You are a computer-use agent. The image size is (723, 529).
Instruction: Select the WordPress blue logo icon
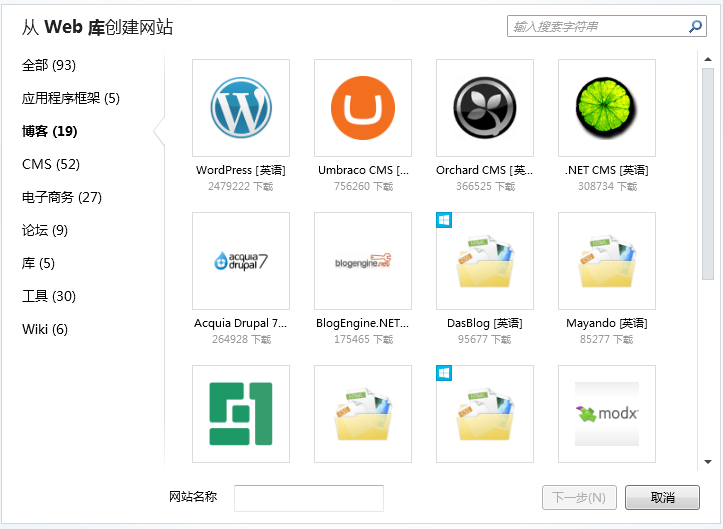(x=241, y=108)
